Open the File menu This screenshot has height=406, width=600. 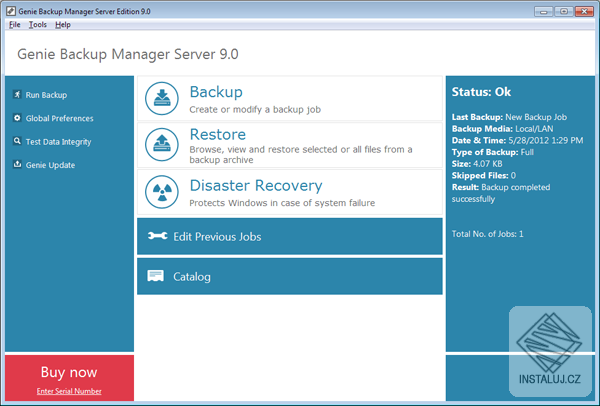pos(15,24)
